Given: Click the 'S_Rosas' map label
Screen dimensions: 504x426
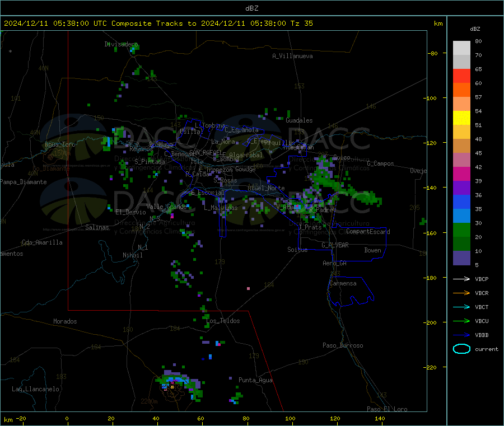Looking at the screenshot, I should click(x=225, y=181).
